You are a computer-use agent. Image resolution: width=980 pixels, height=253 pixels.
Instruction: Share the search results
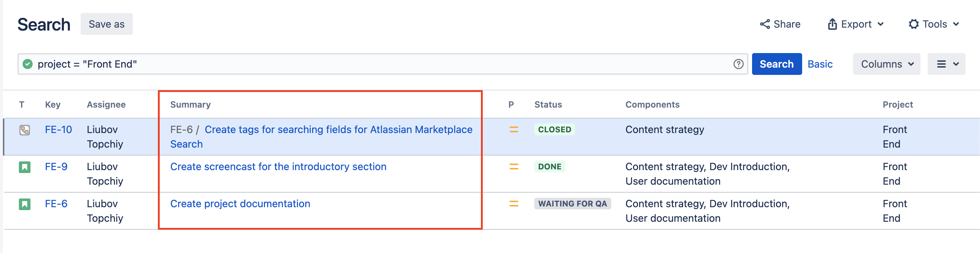(780, 24)
